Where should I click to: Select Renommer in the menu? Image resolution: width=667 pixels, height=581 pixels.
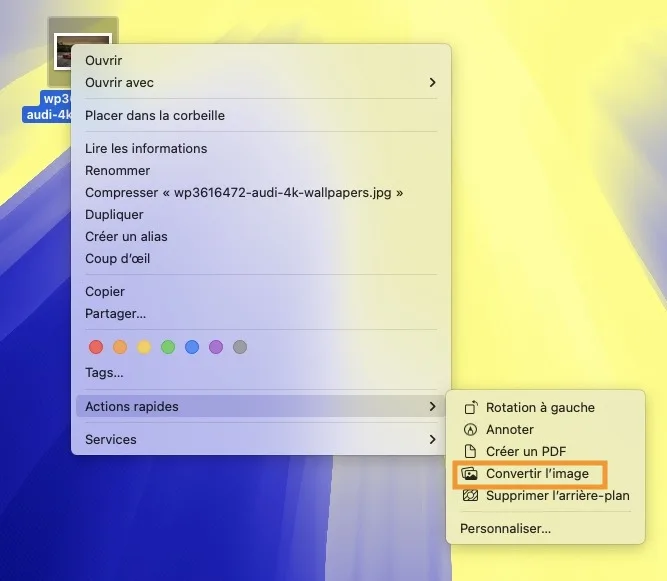coord(261,171)
